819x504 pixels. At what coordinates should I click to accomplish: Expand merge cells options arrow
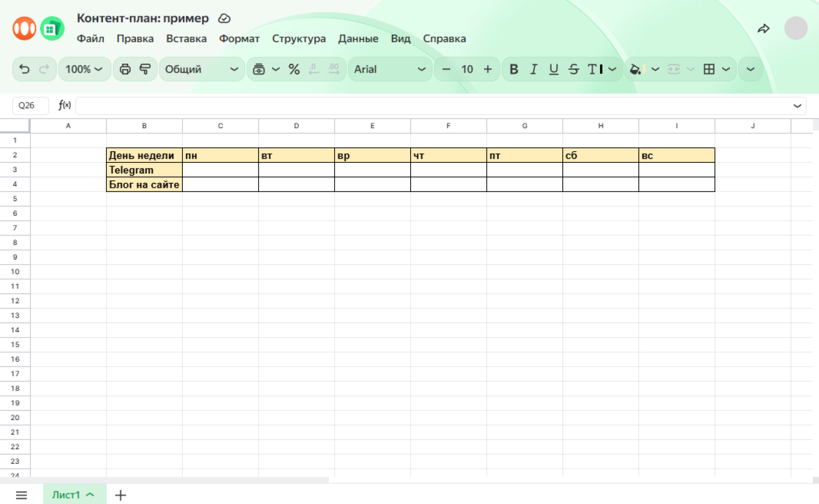coord(691,69)
